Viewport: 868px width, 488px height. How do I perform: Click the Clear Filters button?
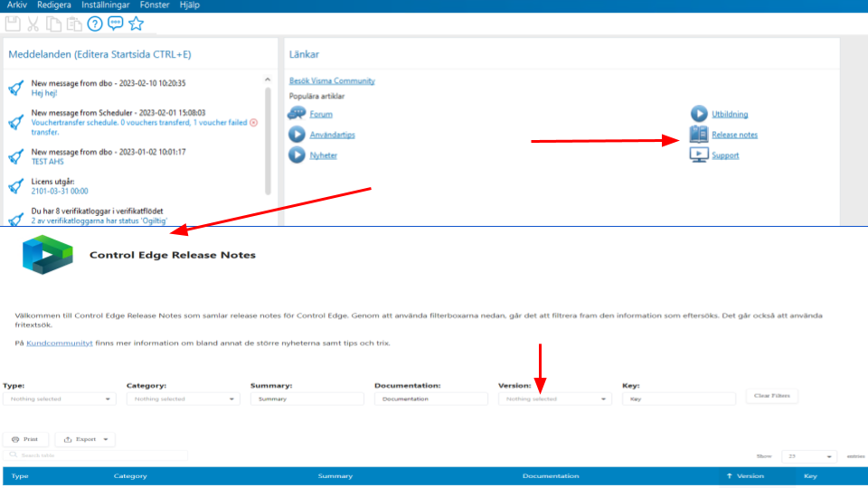[771, 396]
